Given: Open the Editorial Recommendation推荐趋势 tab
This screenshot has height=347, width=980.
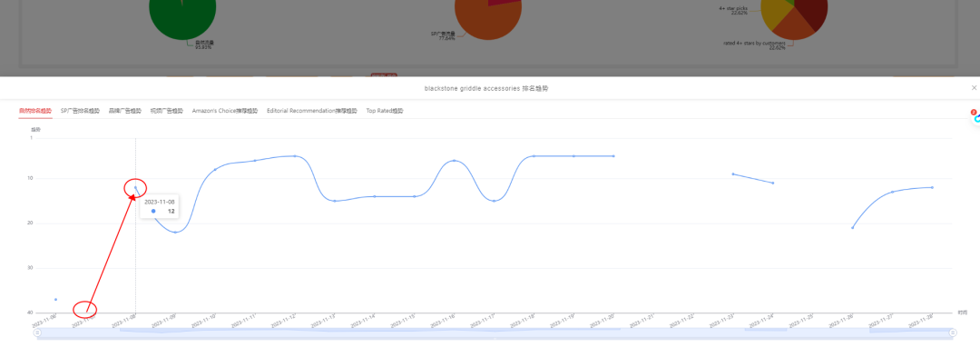Looking at the screenshot, I should 312,111.
